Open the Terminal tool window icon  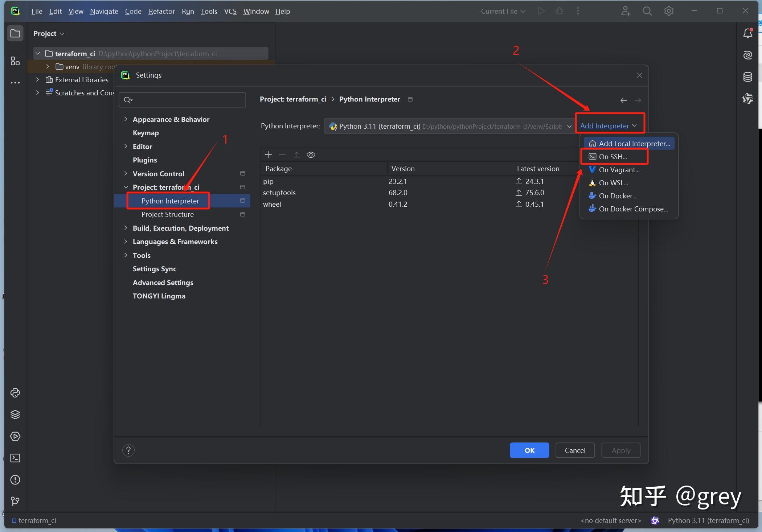(x=15, y=458)
